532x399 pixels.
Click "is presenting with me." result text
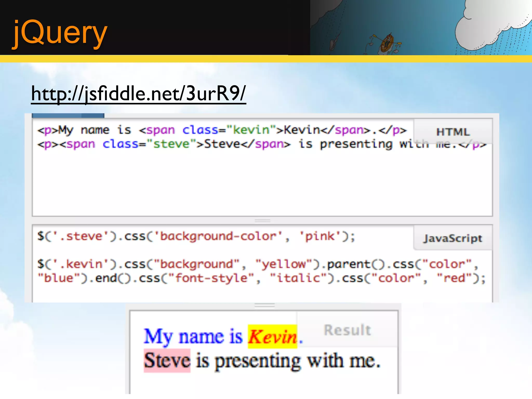click(288, 361)
